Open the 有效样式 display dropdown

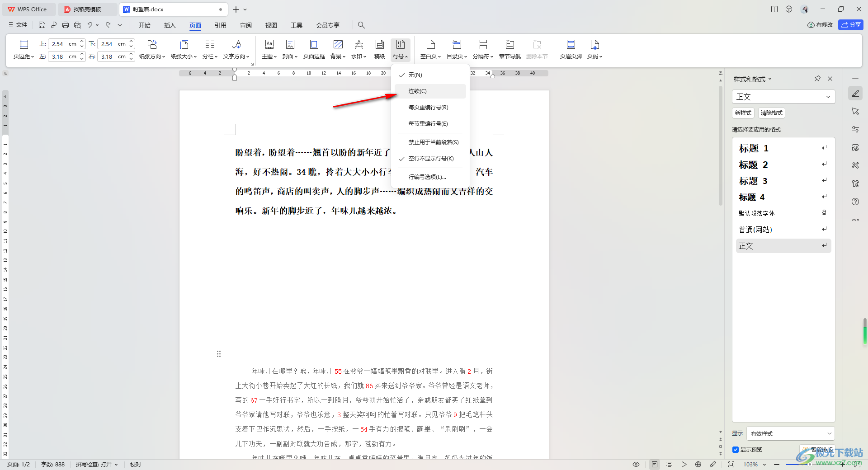790,433
